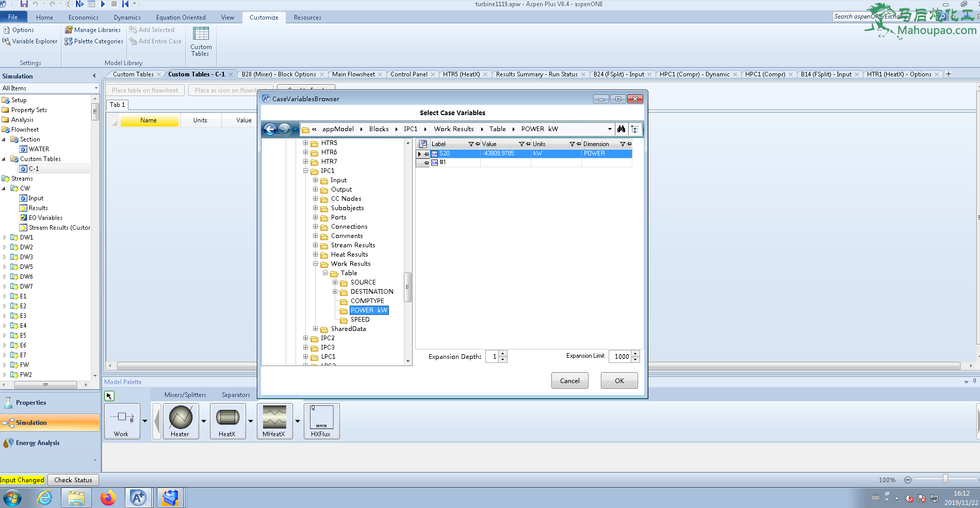Adjust the zoom slider handle
Image resolution: width=980 pixels, height=508 pixels.
(x=945, y=479)
